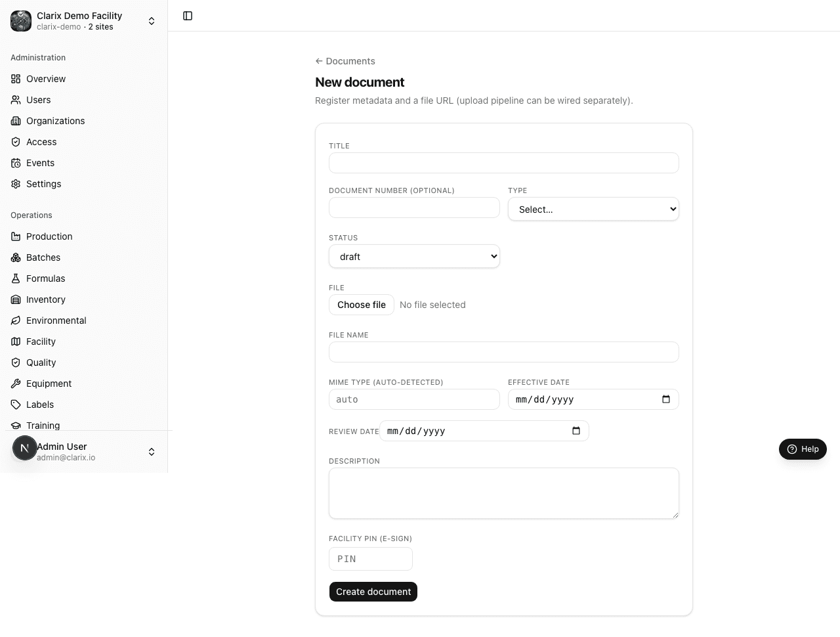Image resolution: width=840 pixels, height=637 pixels.
Task: Click the Operations section heading
Action: click(31, 215)
